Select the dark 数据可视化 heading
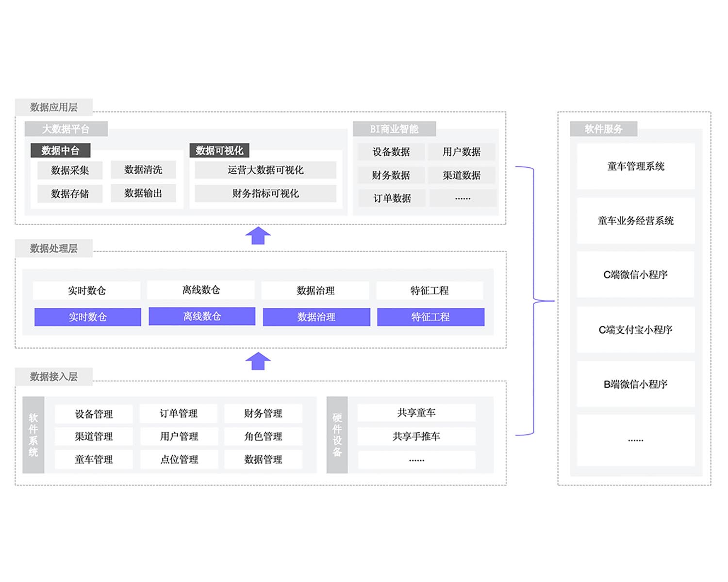Screen dimensions: 728x582 click(219, 150)
